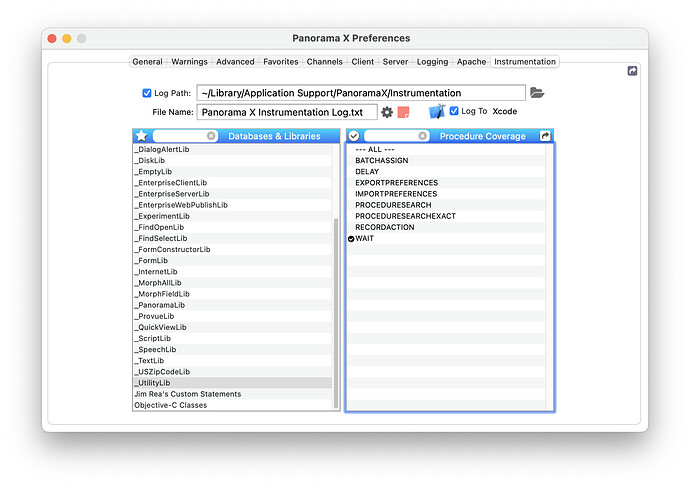690x487 pixels.
Task: Select the Instrumentation tab
Action: coord(525,62)
